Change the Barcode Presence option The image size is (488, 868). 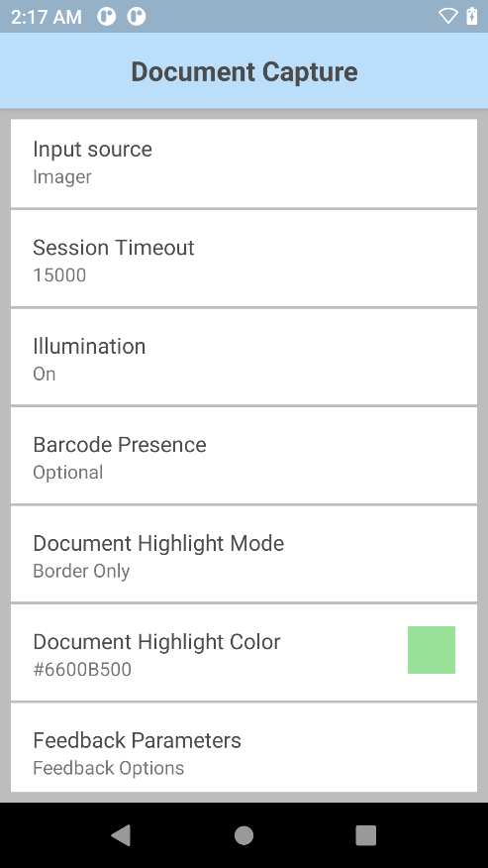(244, 456)
